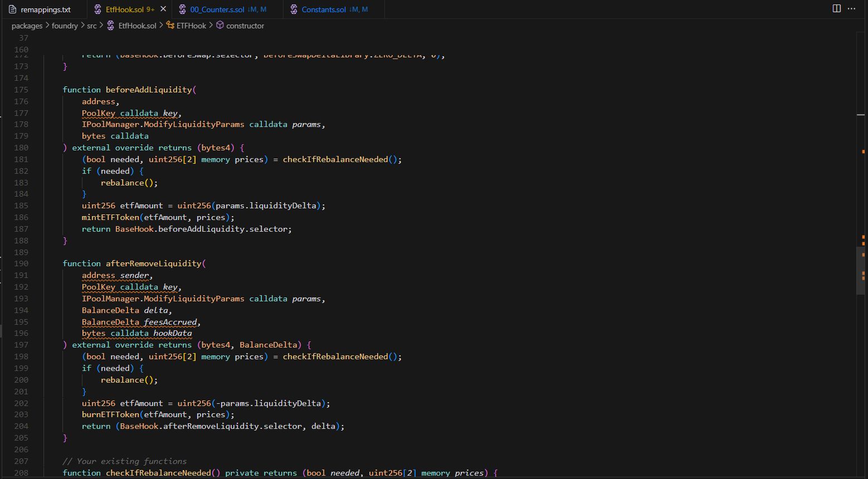Close the EtfHook.sol tab

(163, 9)
